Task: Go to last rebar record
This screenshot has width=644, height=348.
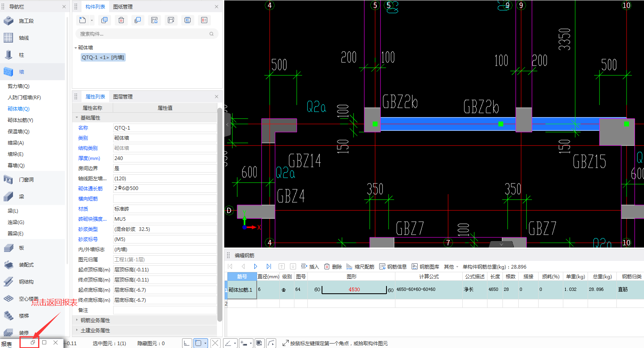Action: click(x=268, y=267)
